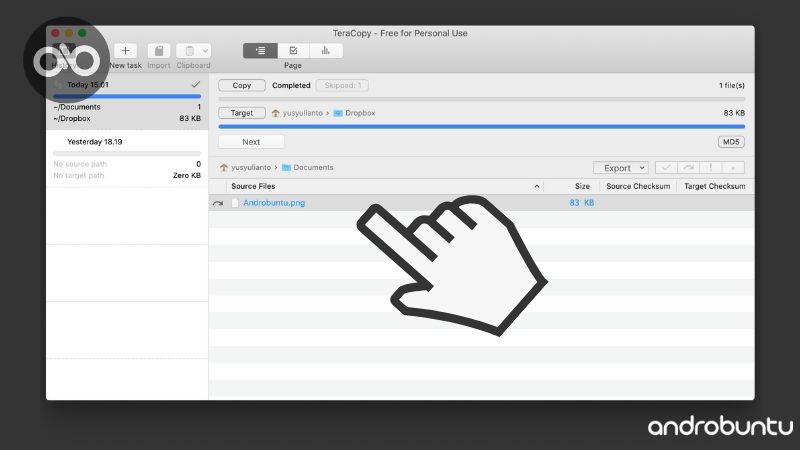Click the Size column header
Screen dimensions: 800x450
582,186
